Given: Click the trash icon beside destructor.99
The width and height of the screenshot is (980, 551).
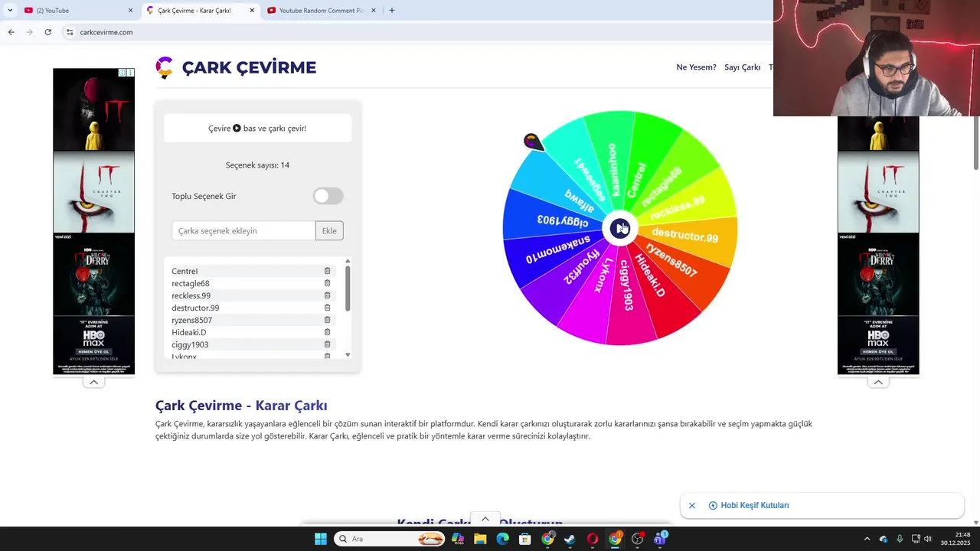Looking at the screenshot, I should 327,308.
